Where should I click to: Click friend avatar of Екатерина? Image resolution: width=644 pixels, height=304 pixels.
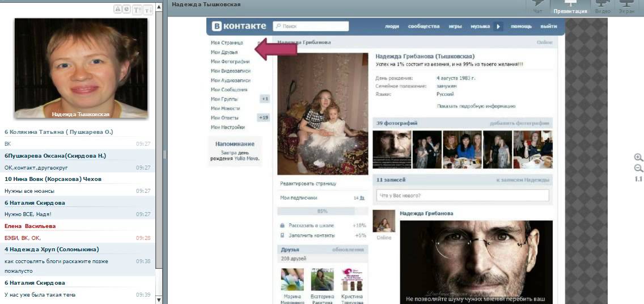tap(323, 280)
